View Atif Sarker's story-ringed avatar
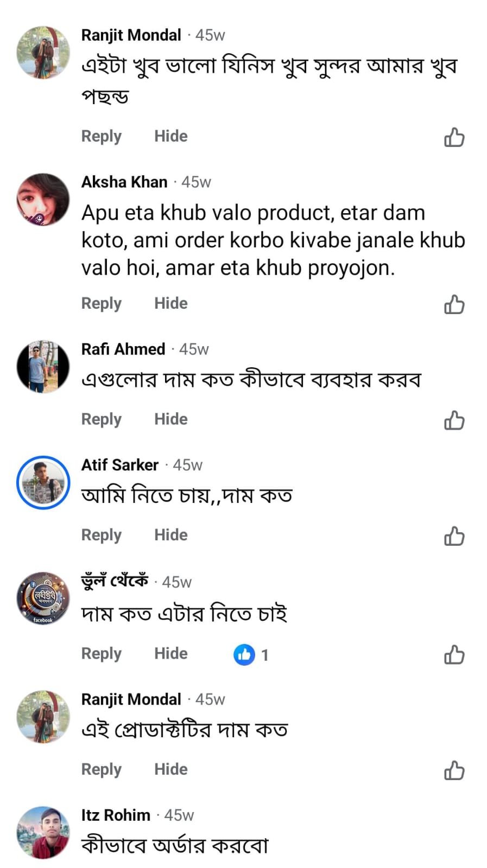This screenshot has height=868, width=487. 43,482
